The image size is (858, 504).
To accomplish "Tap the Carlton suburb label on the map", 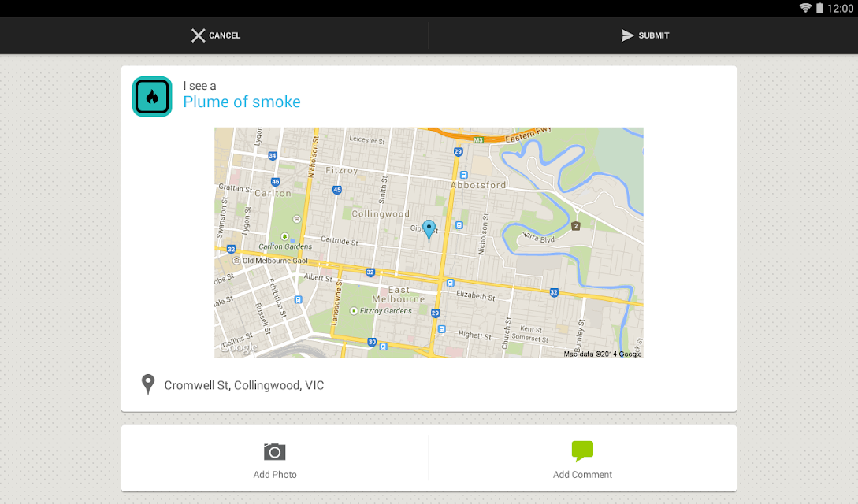I will [x=273, y=194].
